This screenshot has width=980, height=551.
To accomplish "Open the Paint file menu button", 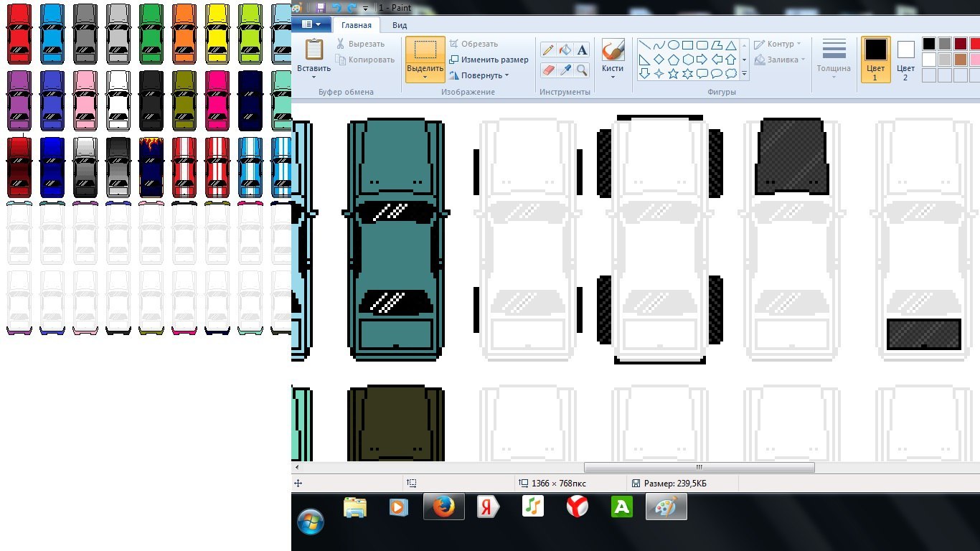I will [x=311, y=24].
